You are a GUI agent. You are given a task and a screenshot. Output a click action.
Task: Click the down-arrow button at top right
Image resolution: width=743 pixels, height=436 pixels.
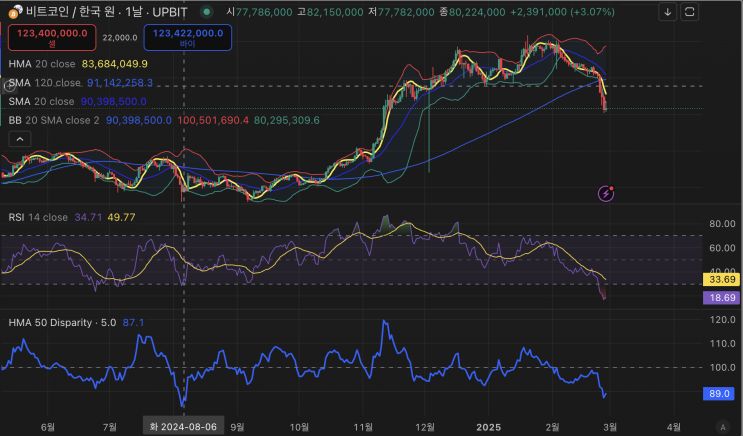[x=667, y=12]
